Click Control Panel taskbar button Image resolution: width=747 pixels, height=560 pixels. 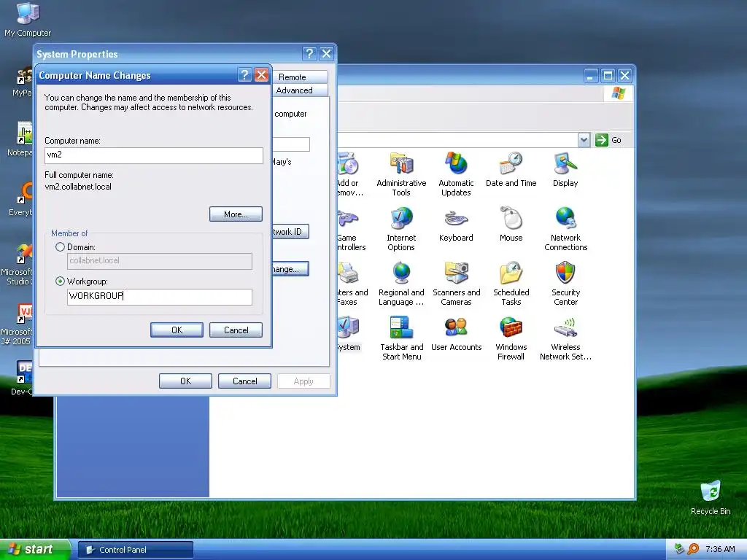(x=135, y=550)
